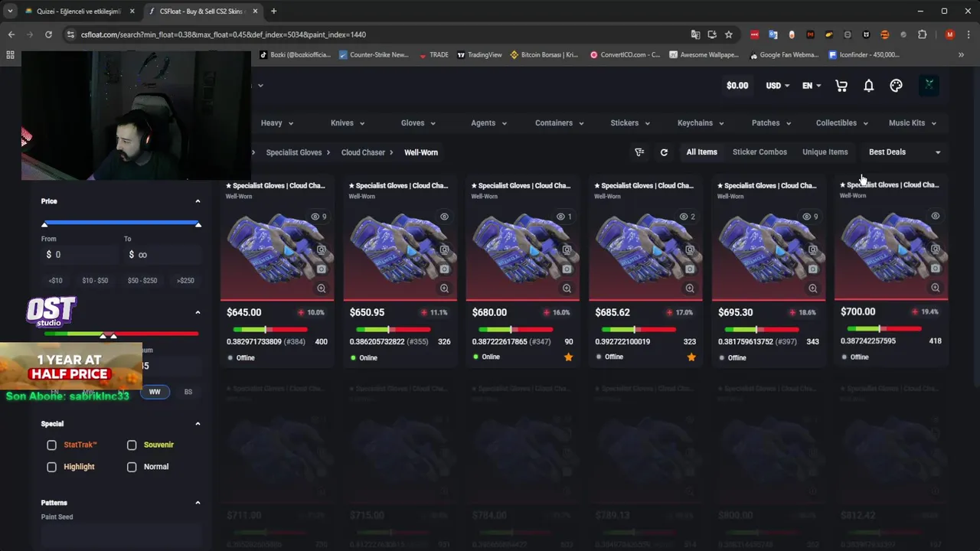Toggle the Highlight checkbox
The width and height of the screenshot is (980, 551).
[51, 467]
